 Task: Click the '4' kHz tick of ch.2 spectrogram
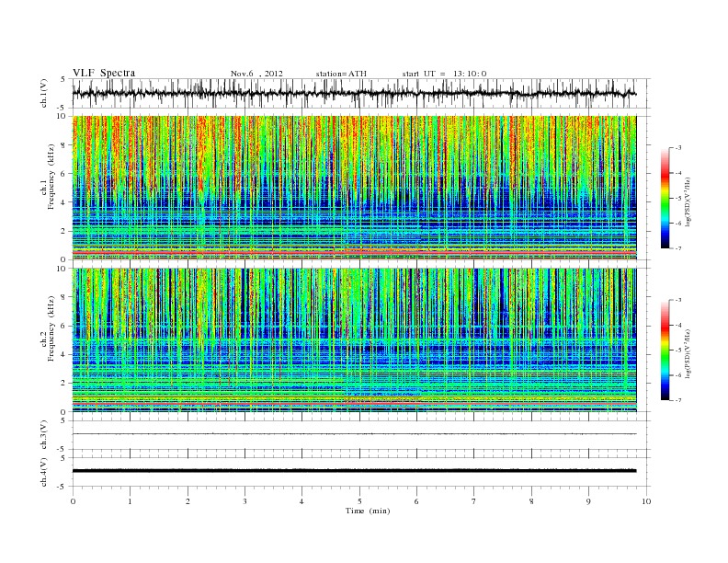click(x=63, y=355)
